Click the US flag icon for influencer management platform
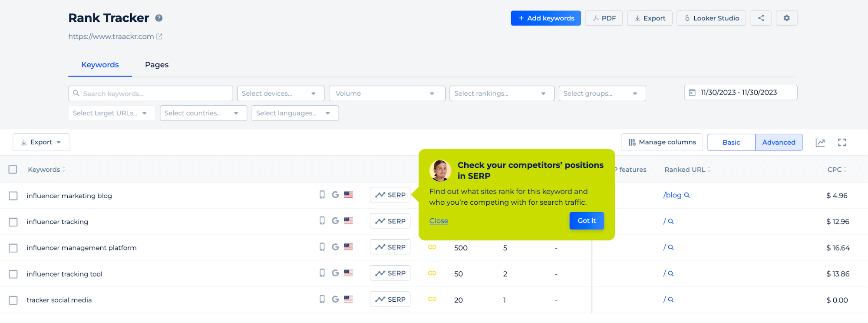Viewport: 868px width, 323px height. coord(348,247)
